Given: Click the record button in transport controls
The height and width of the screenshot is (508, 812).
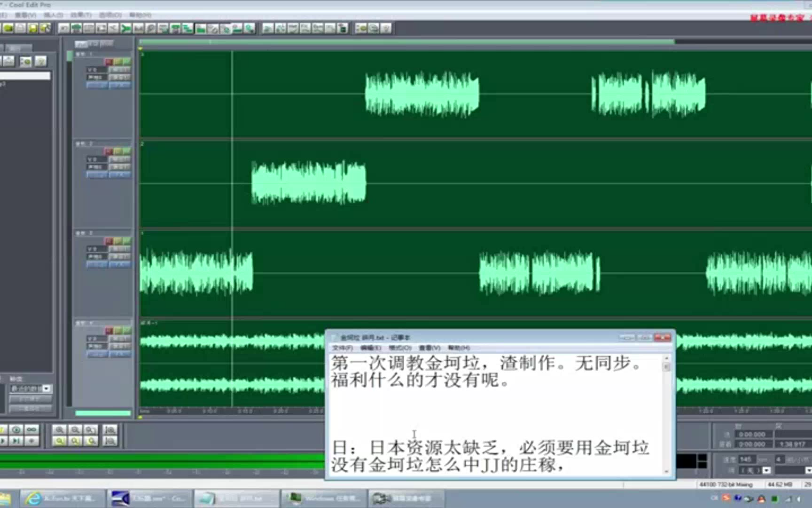Looking at the screenshot, I should tap(31, 441).
